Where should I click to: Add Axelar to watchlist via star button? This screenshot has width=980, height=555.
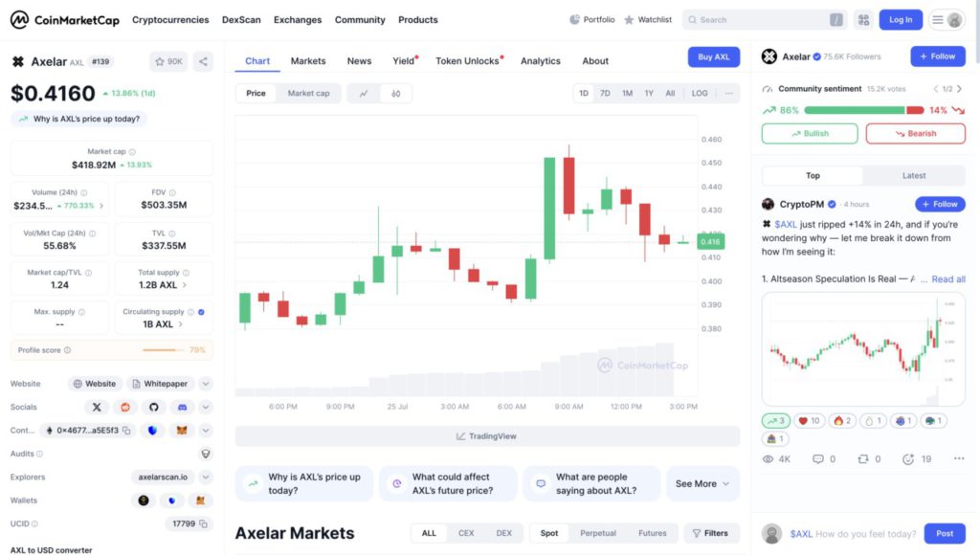168,61
